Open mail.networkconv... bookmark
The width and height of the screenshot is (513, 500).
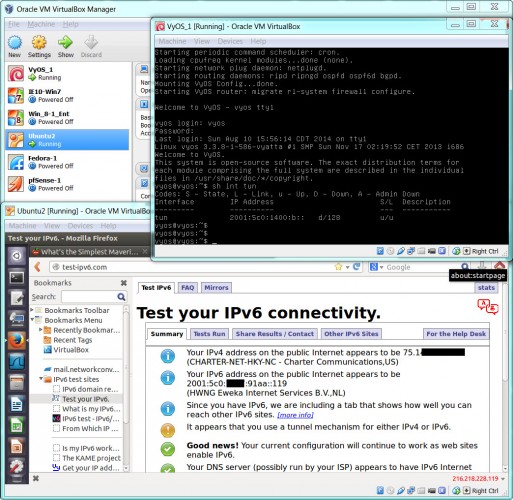pyautogui.click(x=82, y=369)
